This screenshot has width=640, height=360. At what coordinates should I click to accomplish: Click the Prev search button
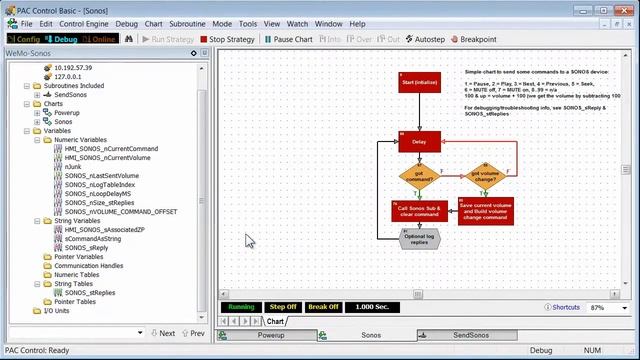(x=193, y=333)
